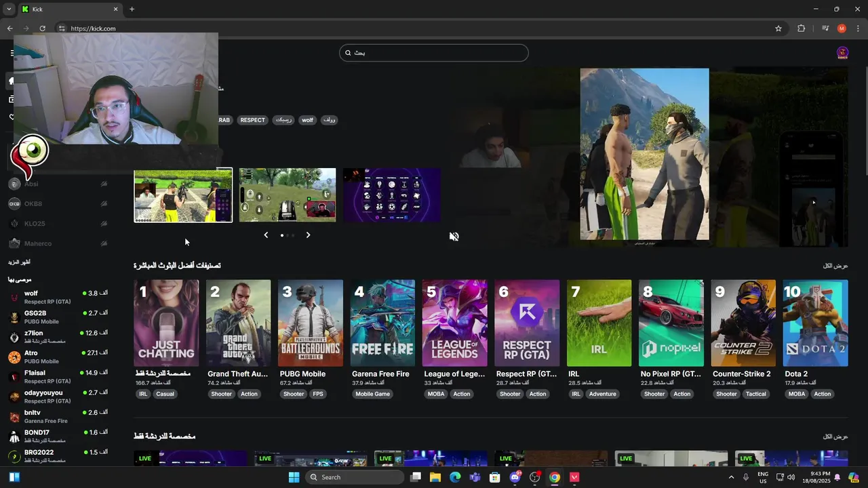Click View All link for top categories
Image resolution: width=868 pixels, height=488 pixels.
(835, 266)
